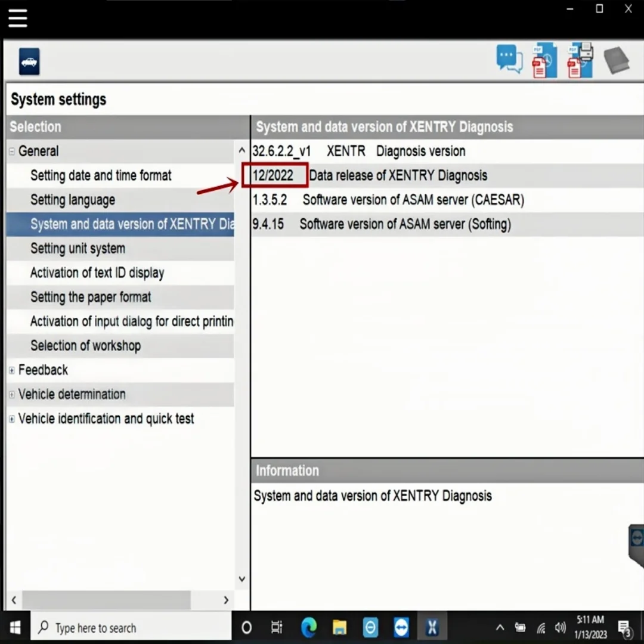Expand Vehicle identification and quick test
Viewport: 644px width, 644px height.
11,419
